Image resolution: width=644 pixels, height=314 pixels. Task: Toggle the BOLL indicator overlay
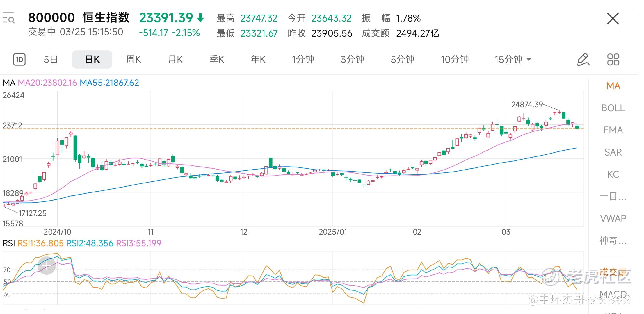tap(613, 108)
